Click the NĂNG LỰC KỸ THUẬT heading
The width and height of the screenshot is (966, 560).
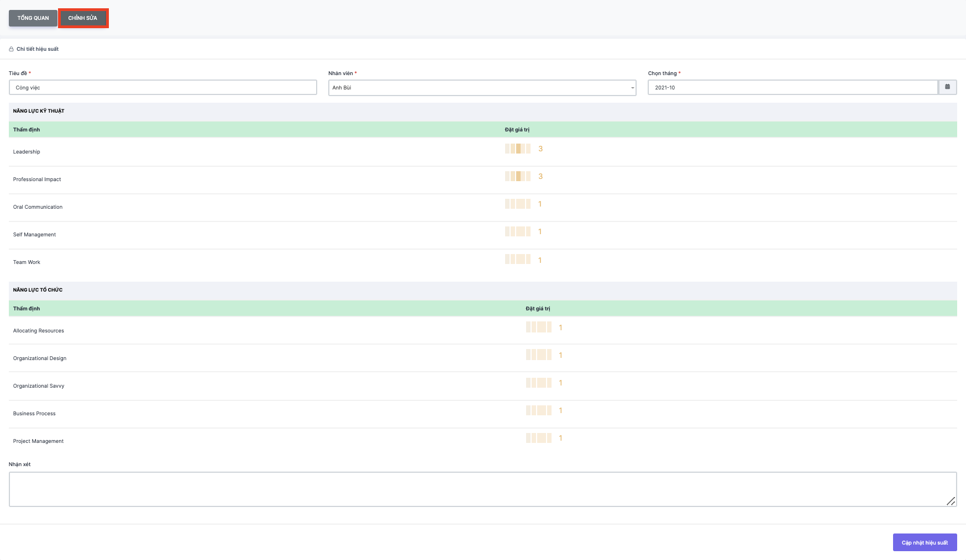click(39, 111)
